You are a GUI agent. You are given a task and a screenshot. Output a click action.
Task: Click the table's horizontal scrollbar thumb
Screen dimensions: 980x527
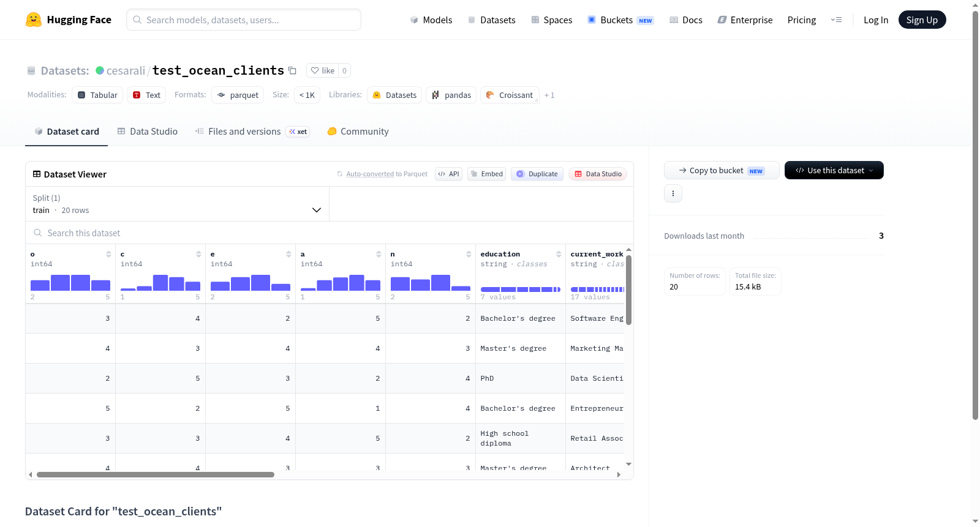[x=156, y=474]
